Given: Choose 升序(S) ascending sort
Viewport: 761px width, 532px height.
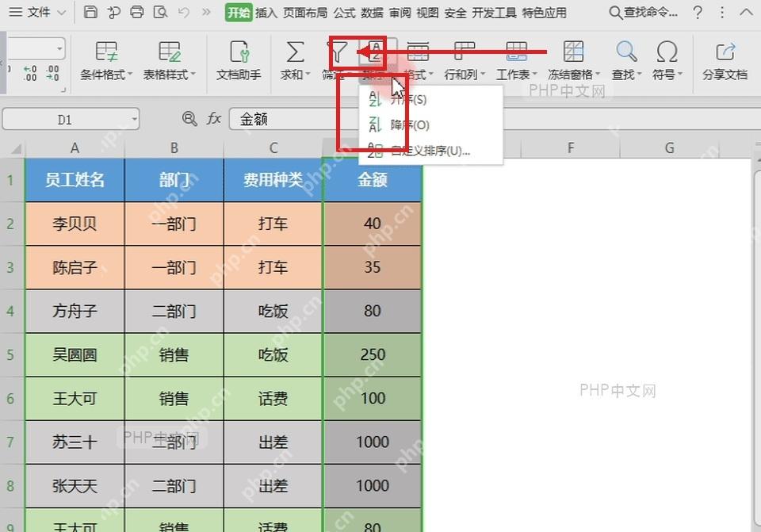Looking at the screenshot, I should pos(430,100).
